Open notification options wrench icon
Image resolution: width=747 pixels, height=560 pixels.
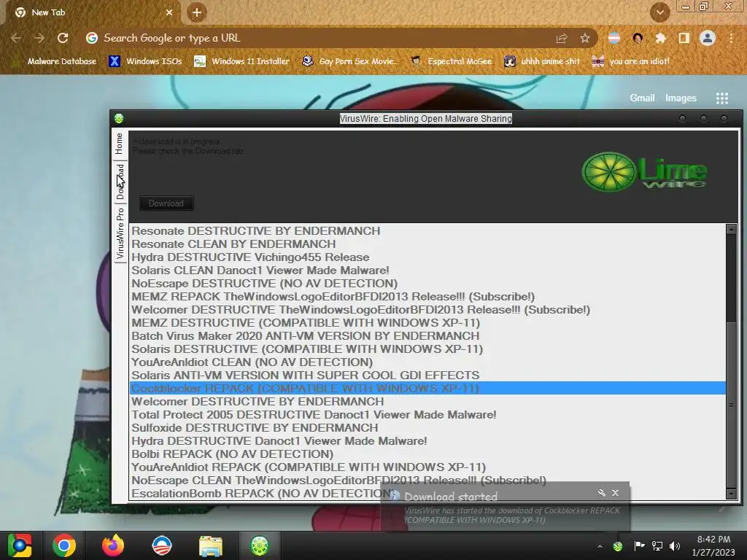(x=601, y=493)
